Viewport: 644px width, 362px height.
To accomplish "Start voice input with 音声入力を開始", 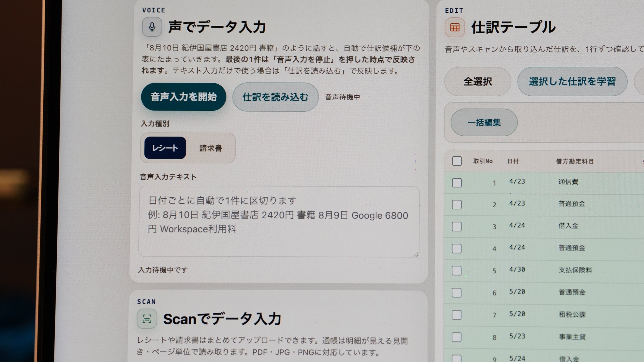I will 183,97.
